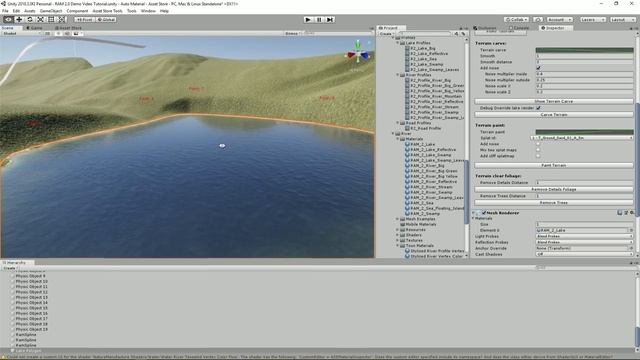The height and width of the screenshot is (360, 640).
Task: Select the Hand view tool
Action: (8, 19)
